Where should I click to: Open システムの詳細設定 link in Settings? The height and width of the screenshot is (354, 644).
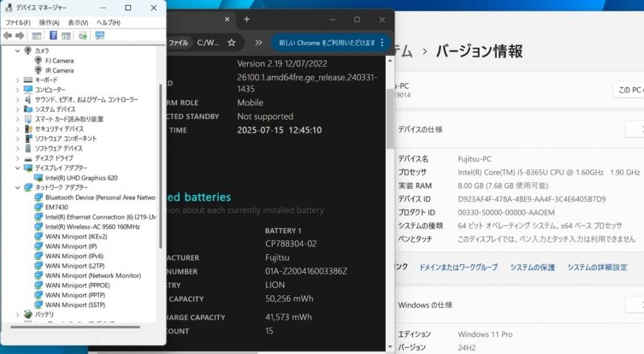pyautogui.click(x=597, y=267)
